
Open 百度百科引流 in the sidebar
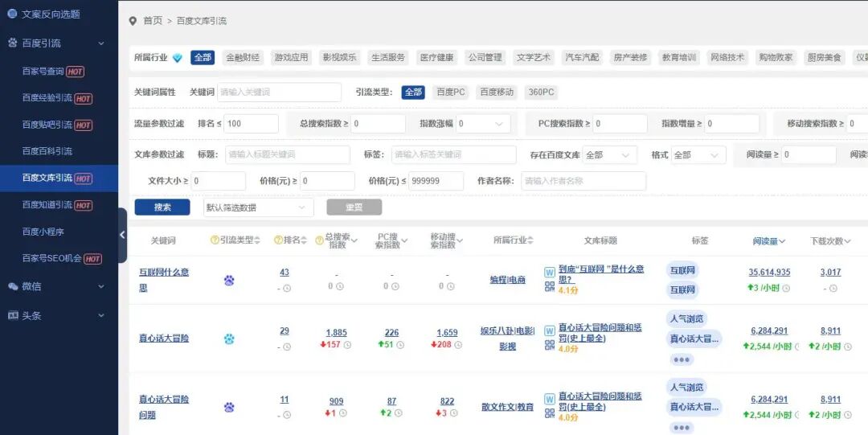point(47,150)
